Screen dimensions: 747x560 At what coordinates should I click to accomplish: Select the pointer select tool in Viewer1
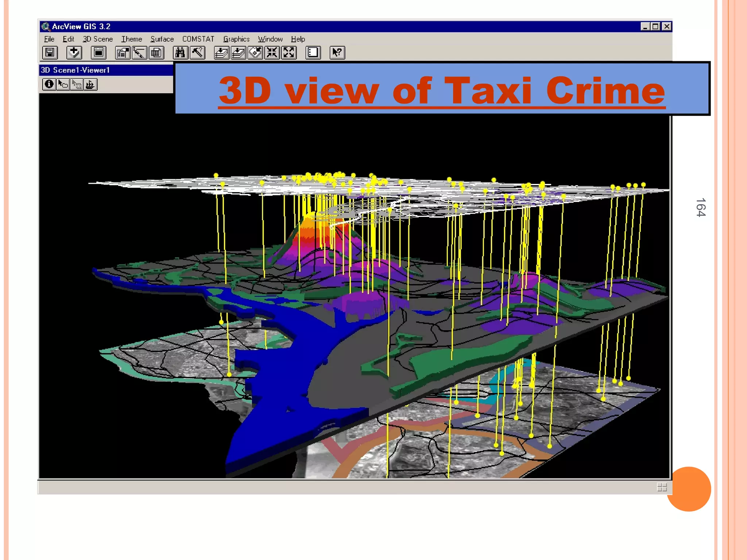point(63,85)
